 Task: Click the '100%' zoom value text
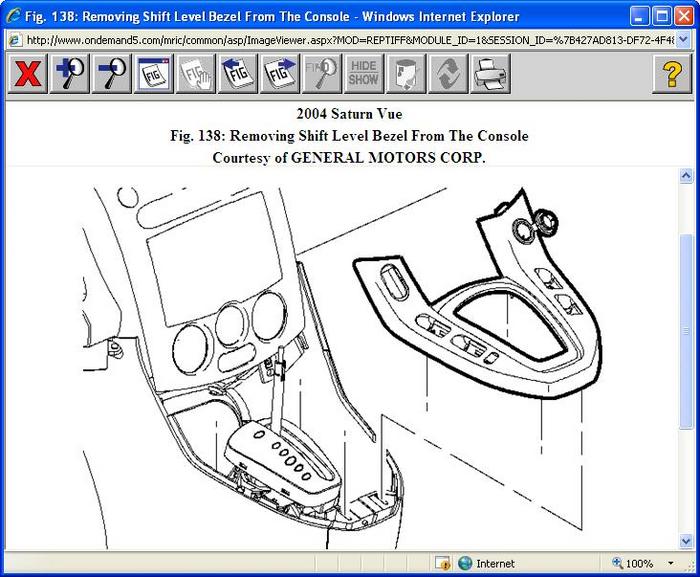tap(639, 564)
